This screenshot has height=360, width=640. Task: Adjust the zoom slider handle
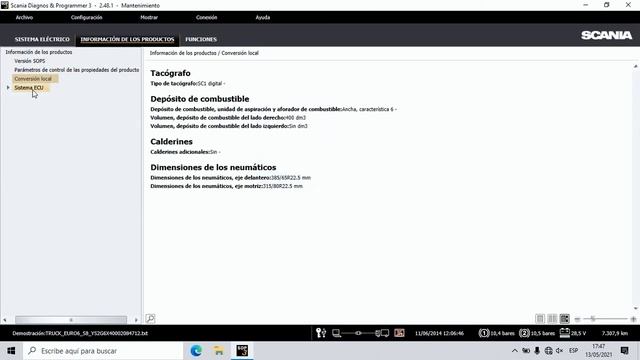(x=593, y=319)
